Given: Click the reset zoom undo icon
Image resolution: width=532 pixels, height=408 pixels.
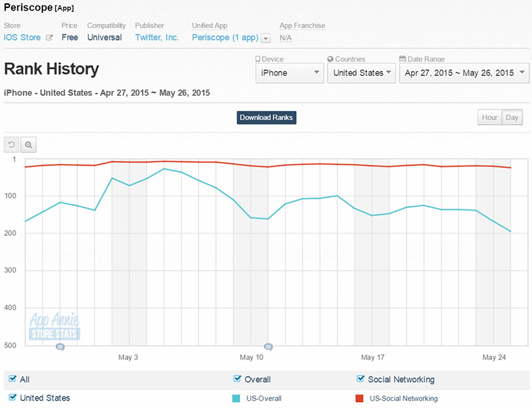Looking at the screenshot, I should point(11,145).
